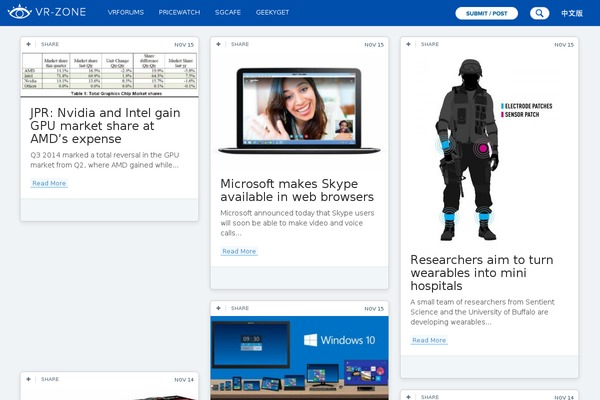This screenshot has width=600, height=400.
Task: Click plus icon on Skype card
Action: click(218, 44)
